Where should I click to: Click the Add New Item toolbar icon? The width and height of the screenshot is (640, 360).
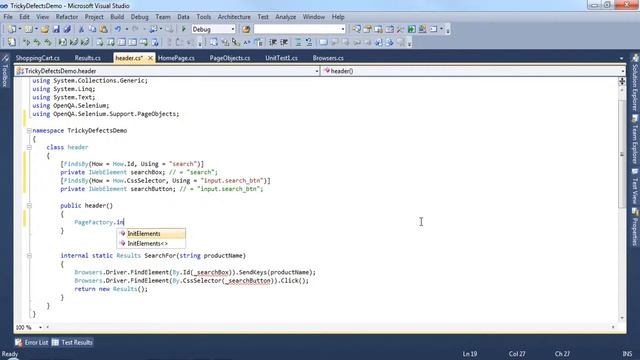29,29
